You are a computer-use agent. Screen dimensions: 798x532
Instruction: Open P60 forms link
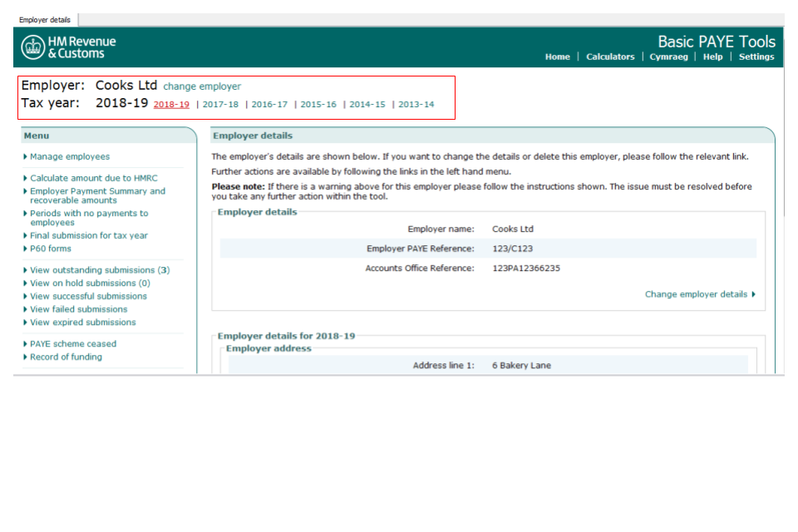pos(51,249)
